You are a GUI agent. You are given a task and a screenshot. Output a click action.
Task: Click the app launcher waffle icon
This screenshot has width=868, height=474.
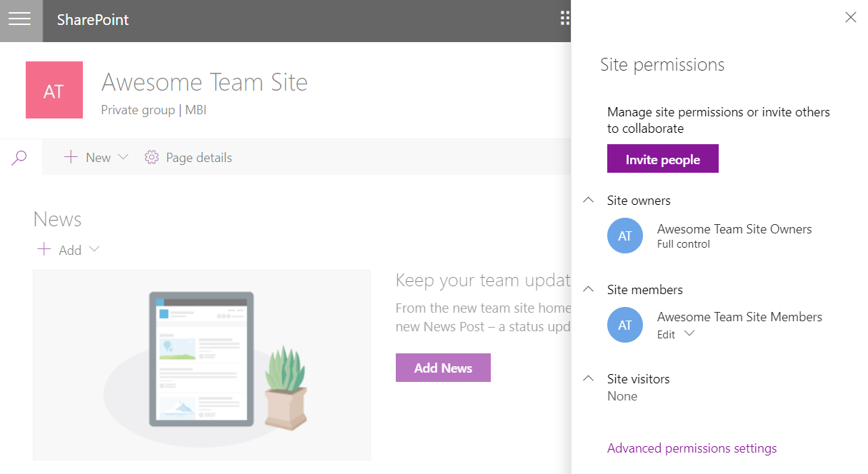[564, 19]
